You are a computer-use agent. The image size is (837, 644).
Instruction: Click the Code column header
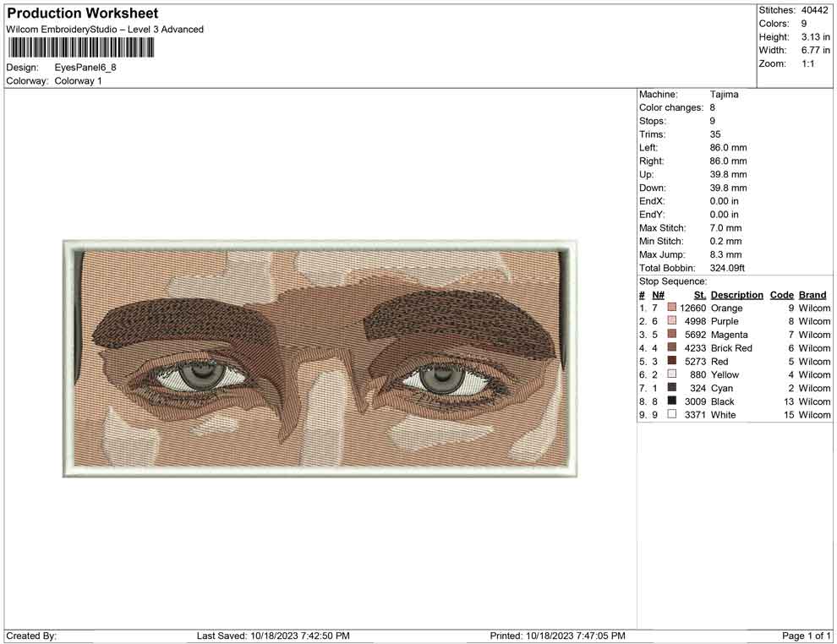coord(781,294)
